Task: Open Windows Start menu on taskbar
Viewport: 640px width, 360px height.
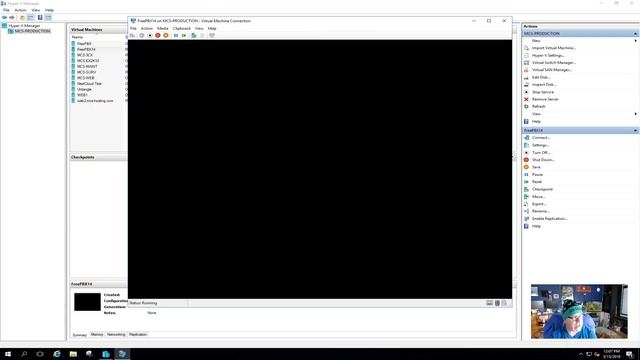Action: (x=8, y=354)
